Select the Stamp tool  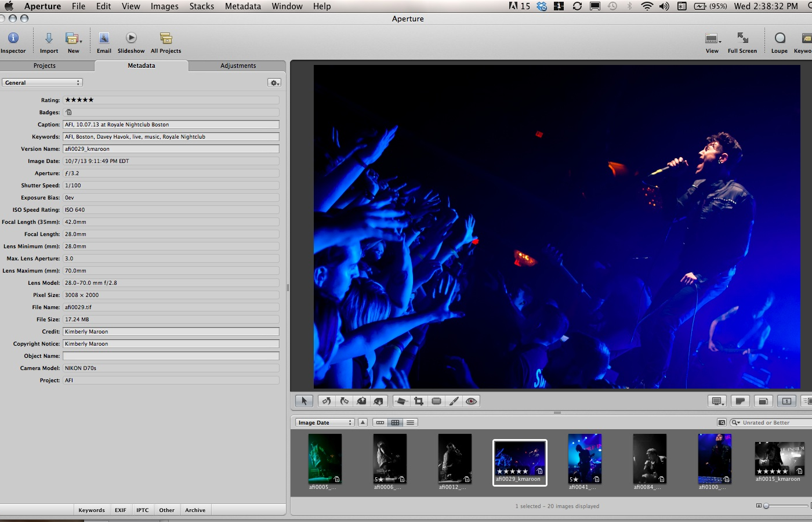379,401
